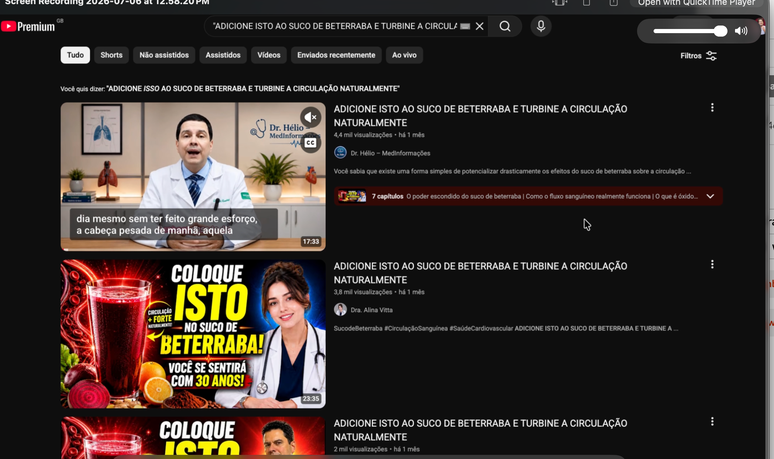This screenshot has width=774, height=459.
Task: Click description text starting 'Você sabia que existe'
Action: click(x=512, y=172)
